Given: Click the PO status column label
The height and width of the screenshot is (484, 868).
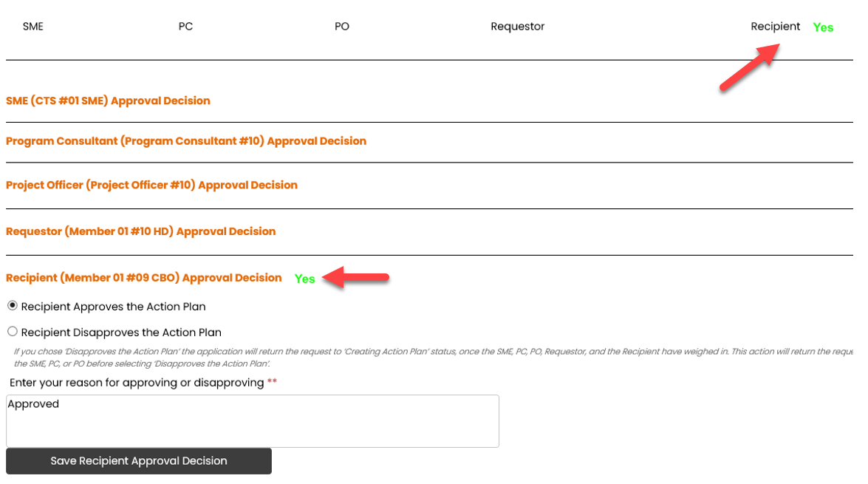Looking at the screenshot, I should [342, 27].
